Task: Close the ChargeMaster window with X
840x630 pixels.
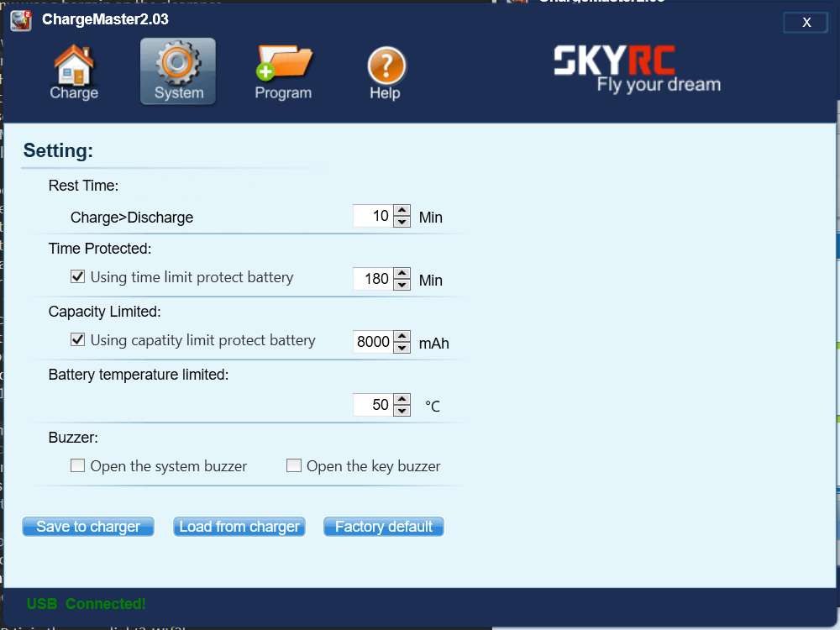Action: (x=806, y=23)
